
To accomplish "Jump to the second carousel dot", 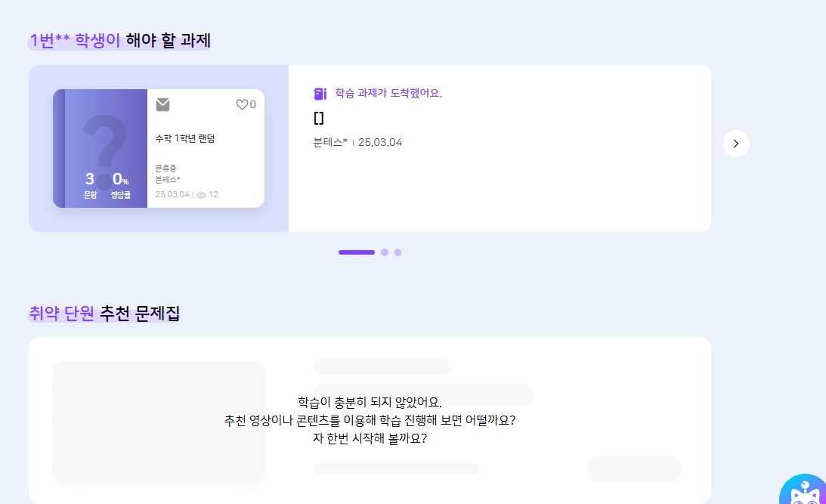I will 385,252.
